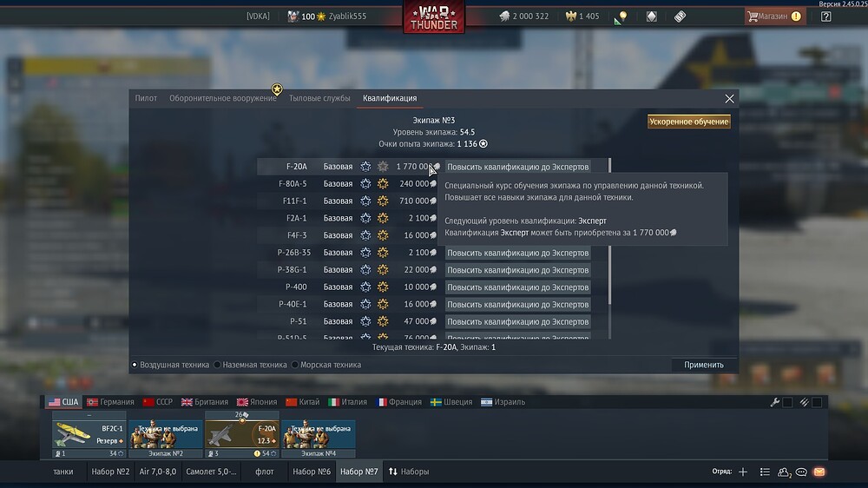
Task: Select Воздушная техника radio button
Action: tap(135, 365)
